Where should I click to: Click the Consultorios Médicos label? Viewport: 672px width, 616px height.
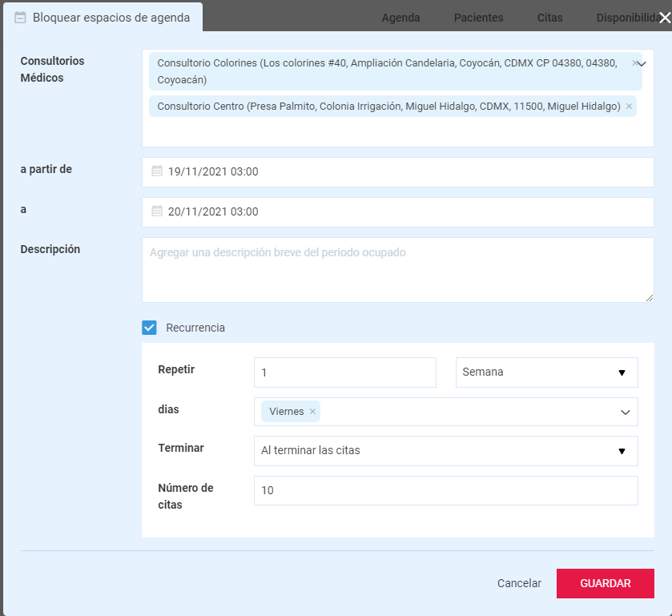[52, 70]
